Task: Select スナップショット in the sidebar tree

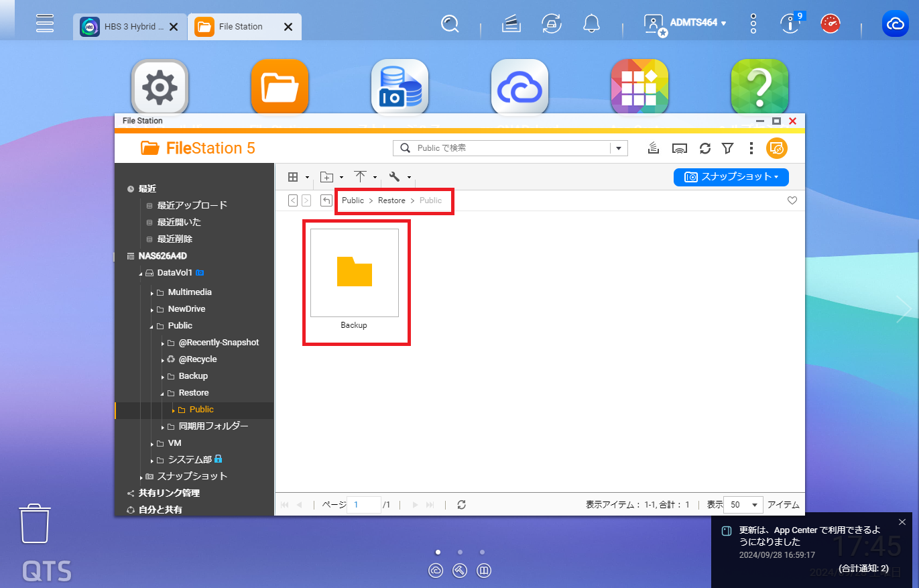Action: click(192, 477)
